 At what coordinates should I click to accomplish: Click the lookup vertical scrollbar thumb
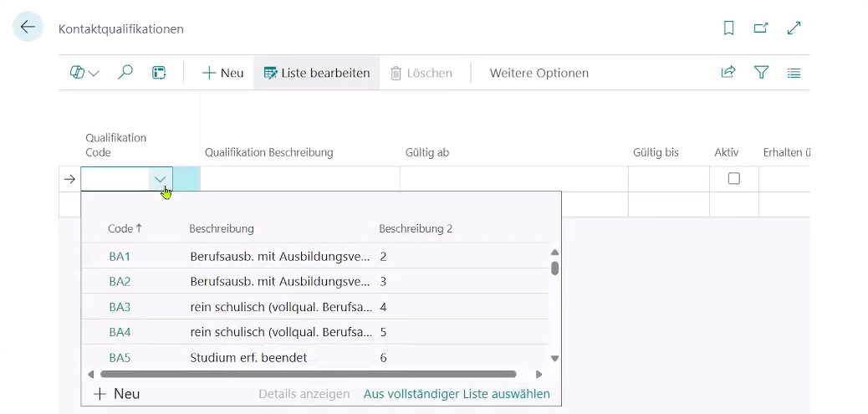554,268
